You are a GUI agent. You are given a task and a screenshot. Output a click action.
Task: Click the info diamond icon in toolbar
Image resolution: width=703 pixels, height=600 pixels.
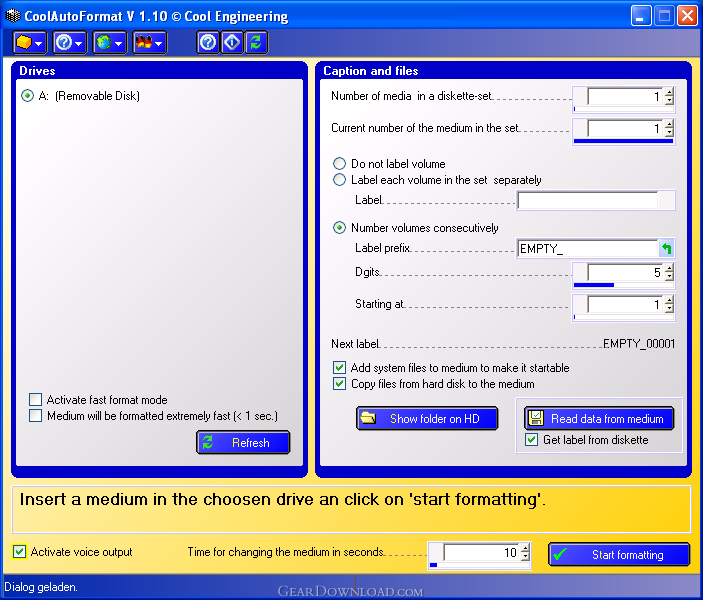point(232,43)
